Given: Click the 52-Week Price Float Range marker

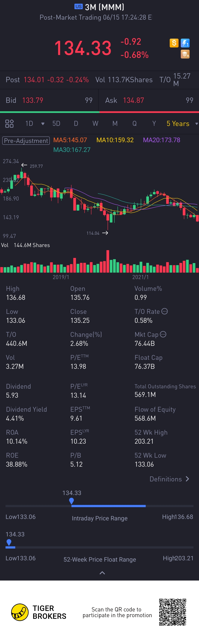Looking at the screenshot, I should pyautogui.click(x=9, y=542).
